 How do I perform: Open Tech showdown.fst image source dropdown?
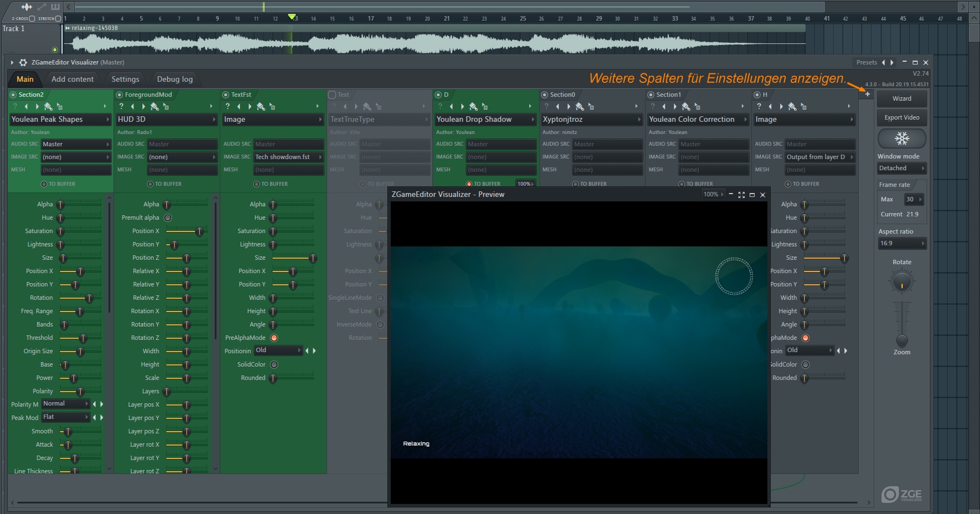pos(289,157)
